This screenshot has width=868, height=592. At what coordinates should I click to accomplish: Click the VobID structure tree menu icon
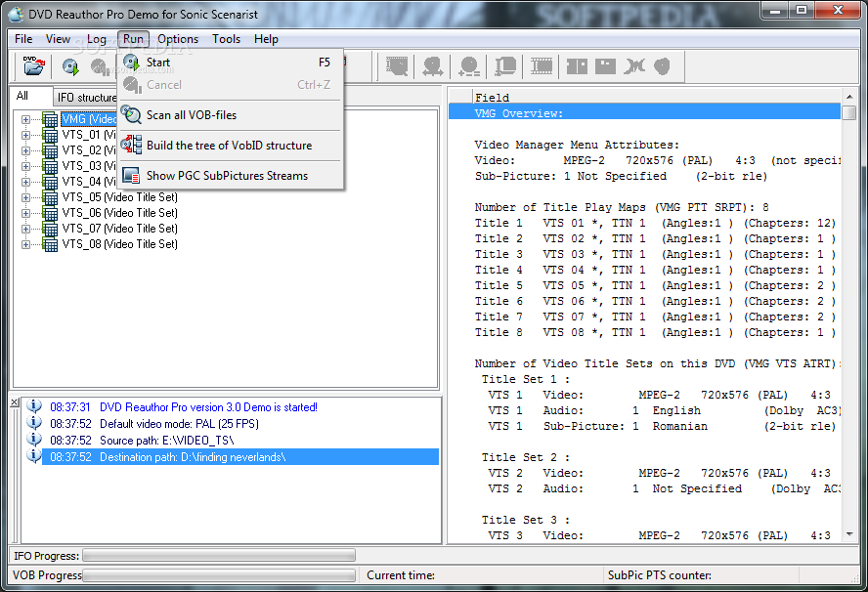pyautogui.click(x=132, y=145)
